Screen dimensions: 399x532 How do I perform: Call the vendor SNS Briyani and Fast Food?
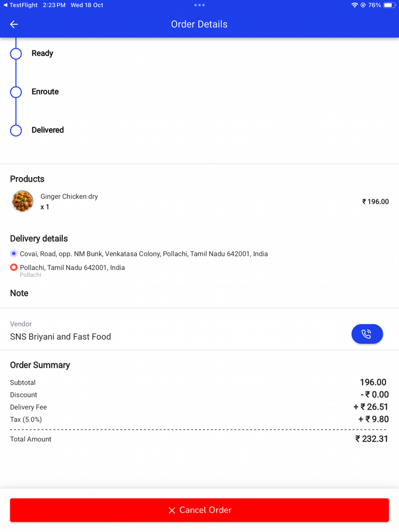(367, 334)
